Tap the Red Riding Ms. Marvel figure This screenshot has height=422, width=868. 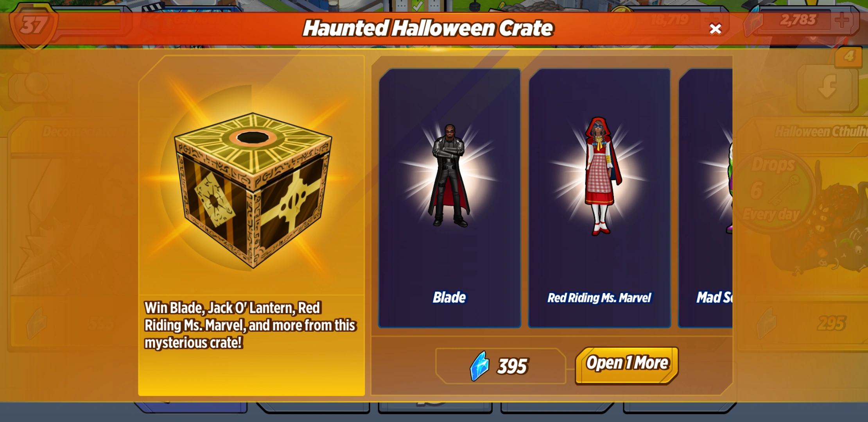tap(602, 176)
